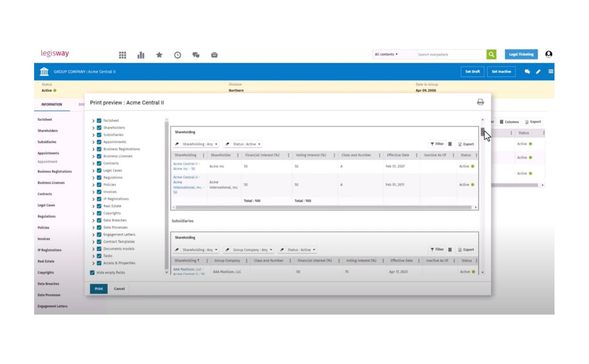Toggle the Hide empty fields checkbox
Screen dimensions: 589x364
point(92,272)
